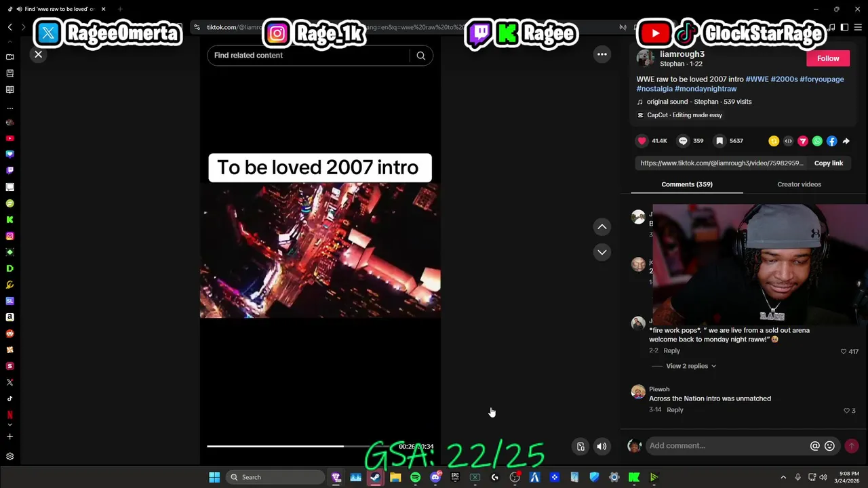Open Reddit in the browser sidebar

coord(9,333)
